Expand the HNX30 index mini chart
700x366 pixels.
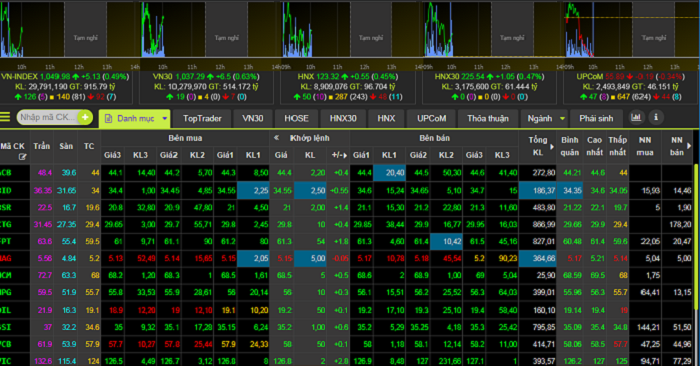[489, 29]
